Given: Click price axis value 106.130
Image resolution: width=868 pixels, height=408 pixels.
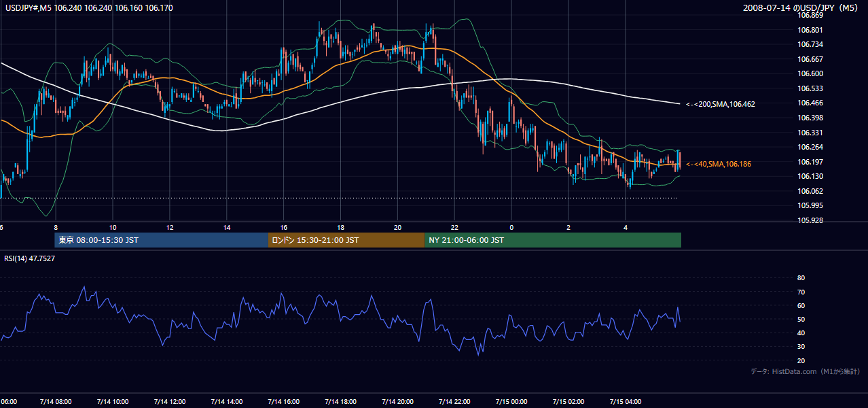Looking at the screenshot, I should 811,176.
